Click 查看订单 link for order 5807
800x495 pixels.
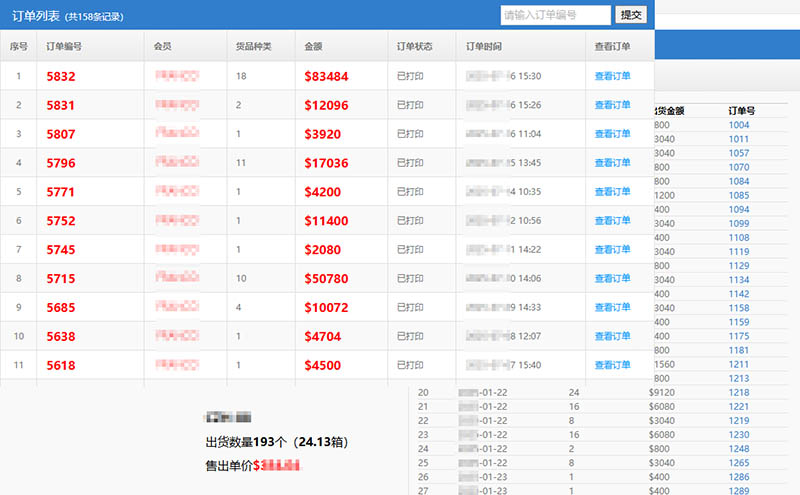612,134
